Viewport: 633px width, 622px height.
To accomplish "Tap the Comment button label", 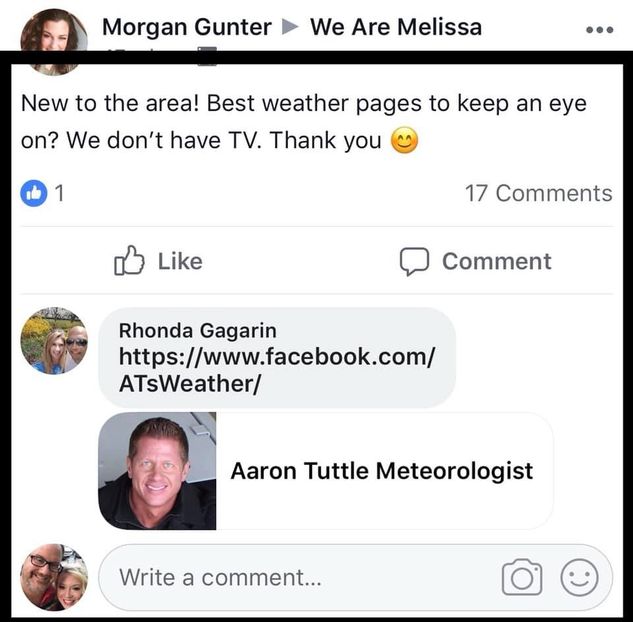I will tap(497, 261).
